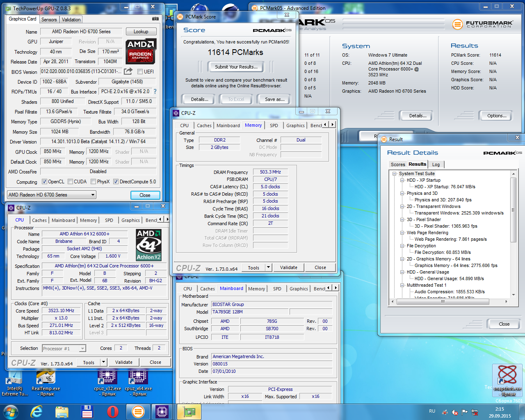The height and width of the screenshot is (420, 525).
Task: Click the Action Center flag tray icon
Action: click(x=465, y=412)
